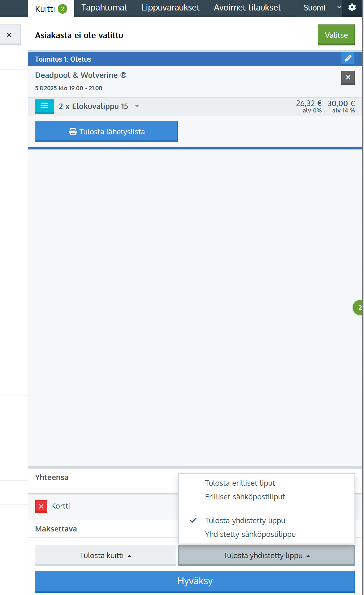Choose Erilliset sähköpostiliput option
The height and width of the screenshot is (595, 364).
click(245, 497)
